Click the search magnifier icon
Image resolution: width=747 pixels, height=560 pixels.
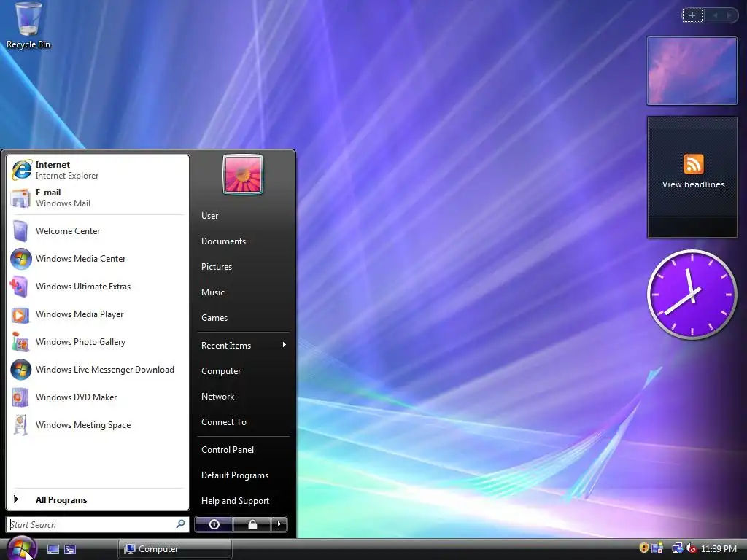click(x=181, y=524)
